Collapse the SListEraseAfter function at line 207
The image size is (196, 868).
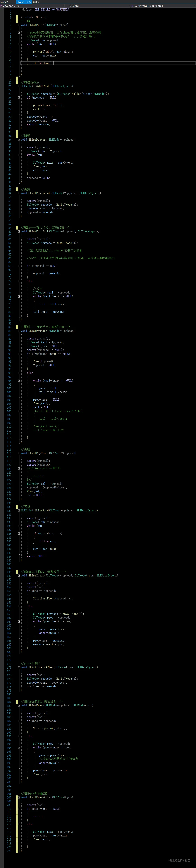click(x=19, y=797)
